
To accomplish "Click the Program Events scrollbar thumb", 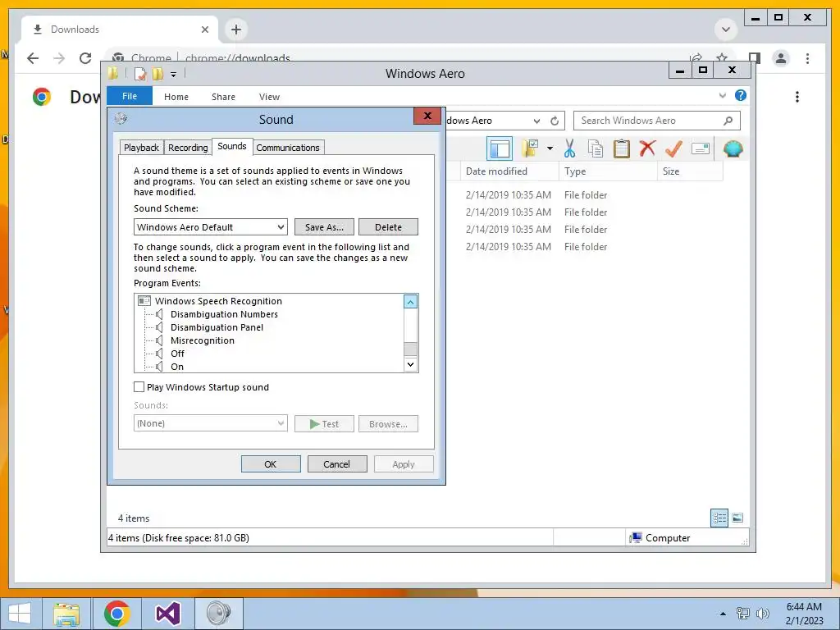I will tap(410, 349).
